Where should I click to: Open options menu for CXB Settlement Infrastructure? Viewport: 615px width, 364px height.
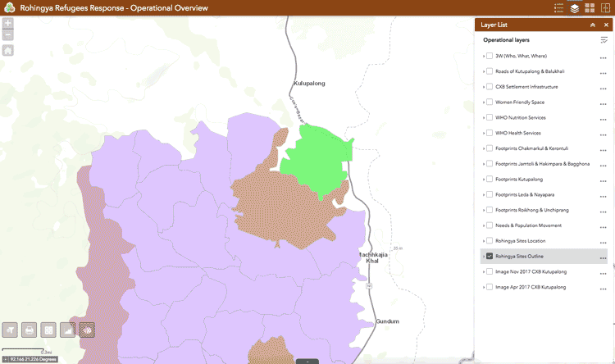pos(603,88)
